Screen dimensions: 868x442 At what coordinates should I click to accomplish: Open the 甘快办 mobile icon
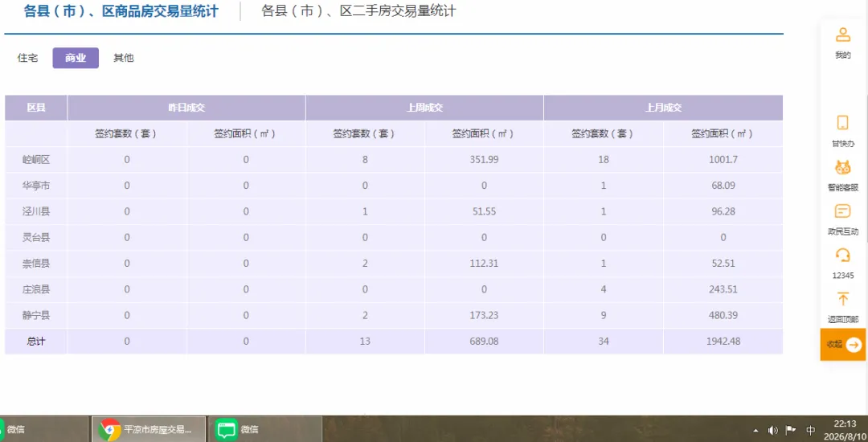(x=842, y=123)
